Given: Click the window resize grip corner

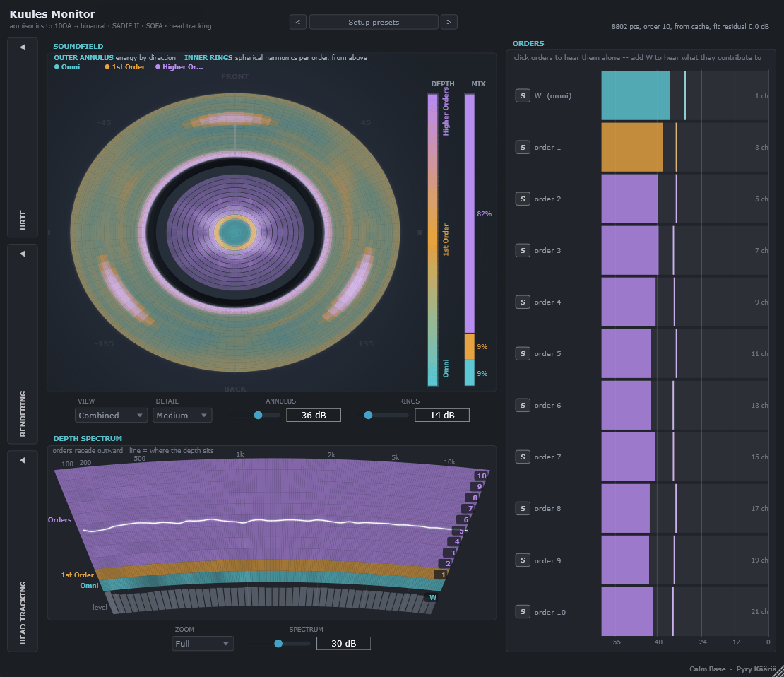Looking at the screenshot, I should coord(778,671).
